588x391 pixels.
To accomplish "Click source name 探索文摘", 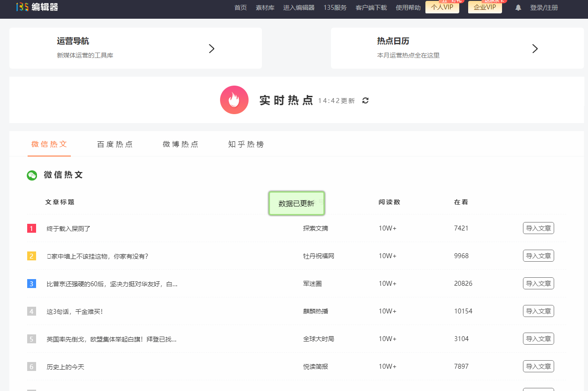I will point(316,228).
